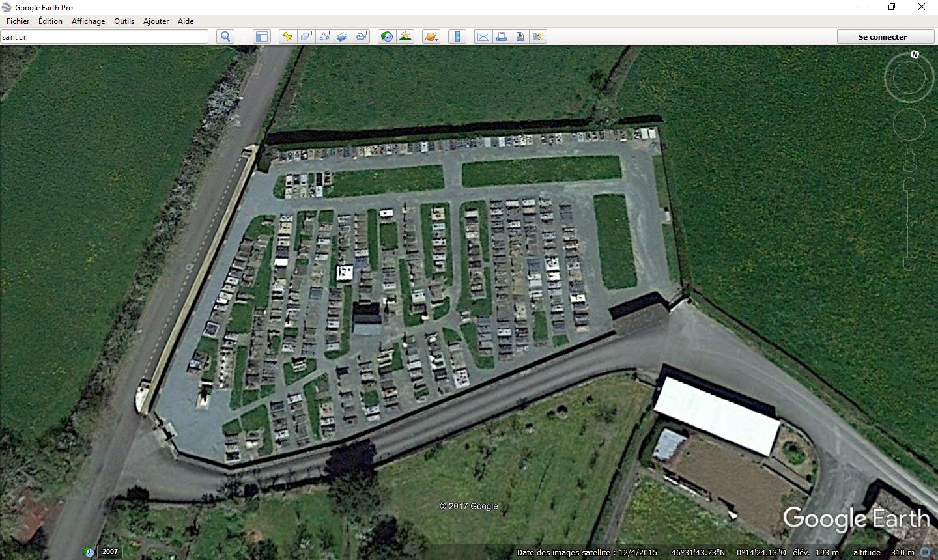
Task: Open the Fichier menu
Action: (x=18, y=21)
